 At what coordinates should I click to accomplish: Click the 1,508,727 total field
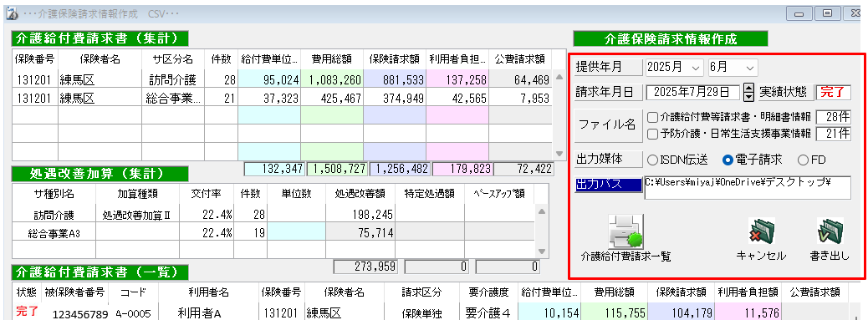[x=337, y=169]
